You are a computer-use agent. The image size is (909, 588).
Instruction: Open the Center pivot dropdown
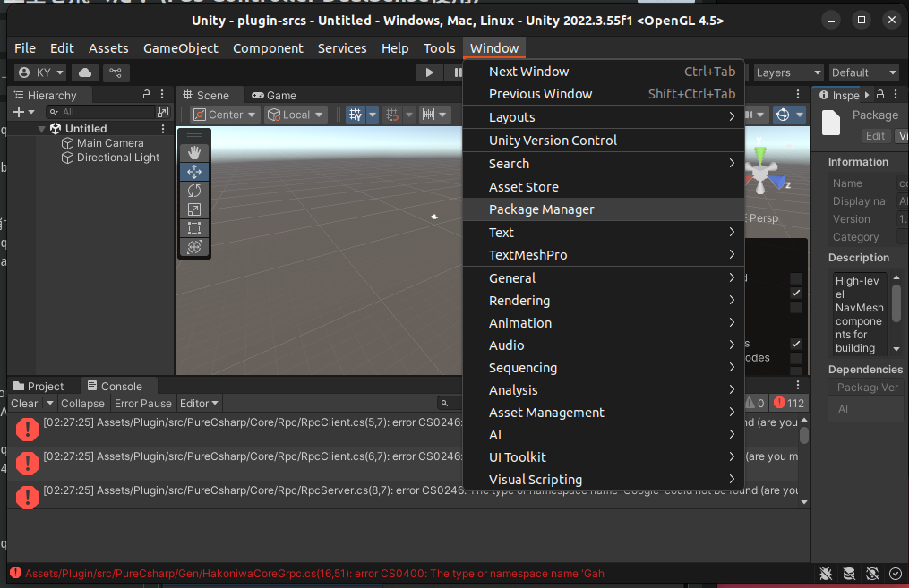point(225,115)
